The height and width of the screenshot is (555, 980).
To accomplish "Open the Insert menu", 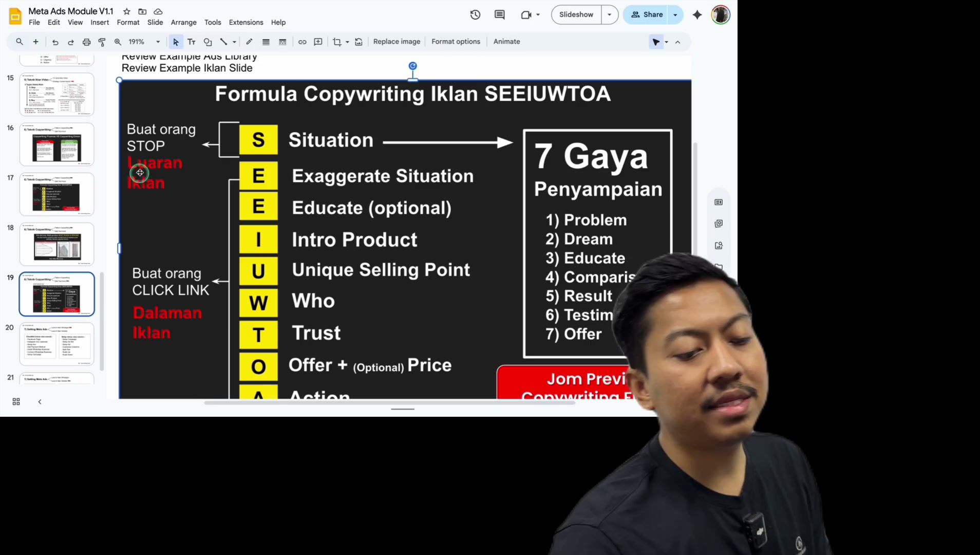I will [100, 23].
